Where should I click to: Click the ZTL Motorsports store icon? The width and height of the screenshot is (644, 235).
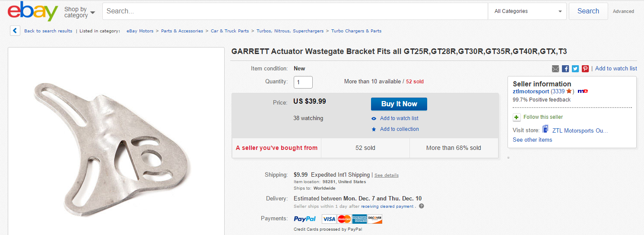pyautogui.click(x=546, y=130)
